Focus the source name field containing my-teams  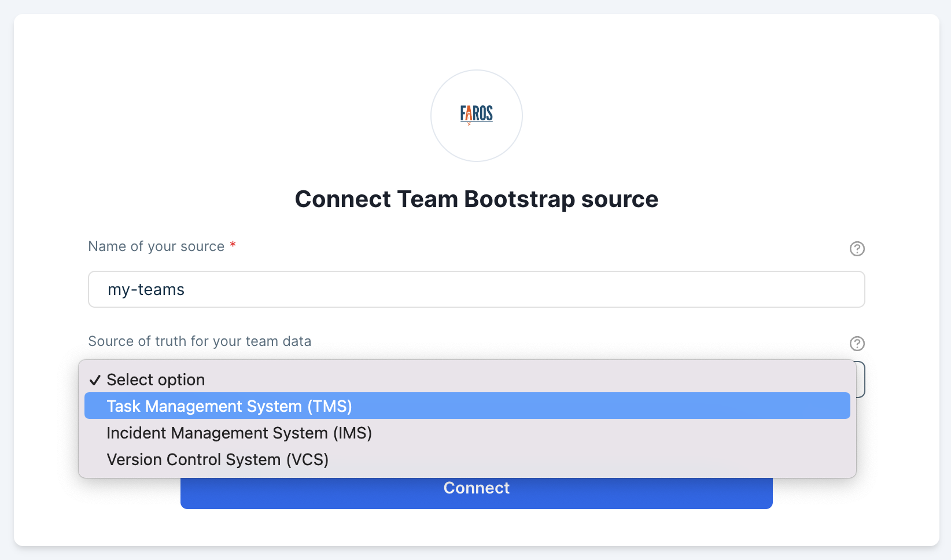tap(477, 289)
